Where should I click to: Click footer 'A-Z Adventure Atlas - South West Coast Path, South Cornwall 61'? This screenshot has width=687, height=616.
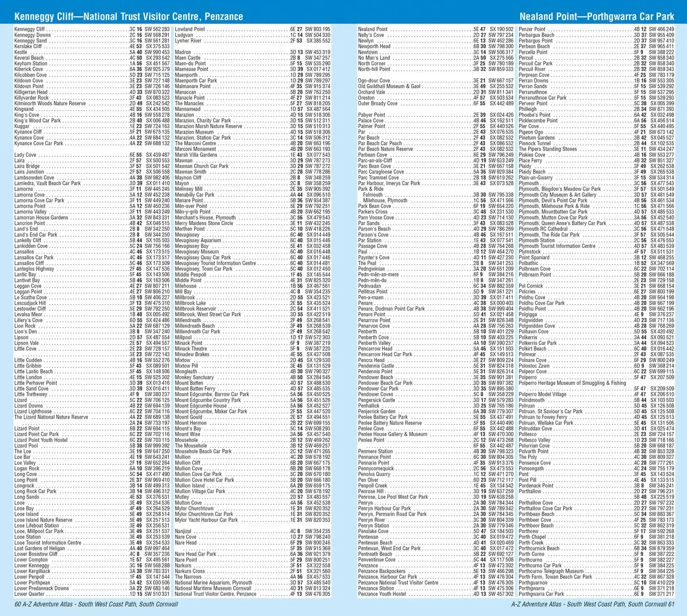[x=593, y=604]
